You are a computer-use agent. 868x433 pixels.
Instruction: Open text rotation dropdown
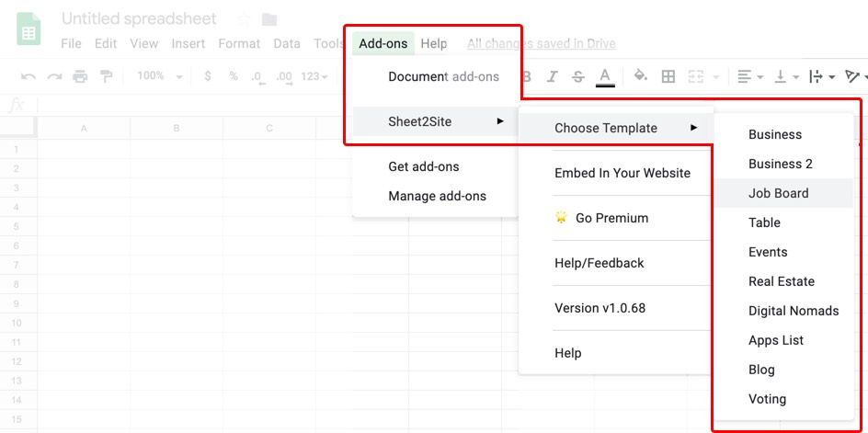tap(856, 76)
